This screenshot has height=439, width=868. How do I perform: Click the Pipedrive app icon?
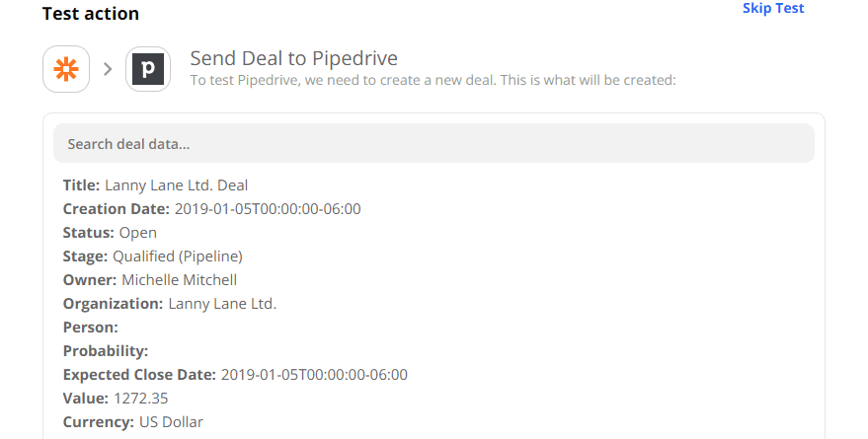pos(148,69)
